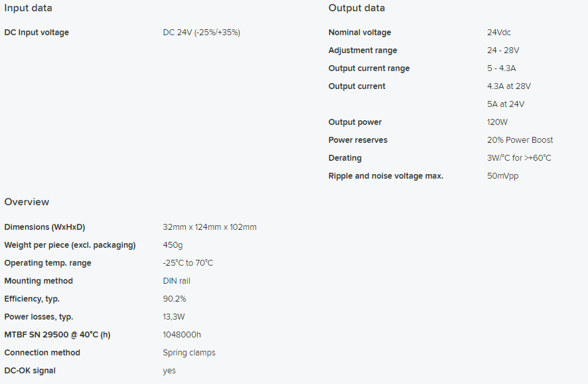Click the 32mm x 124mm x 102mm dimensions

click(210, 227)
